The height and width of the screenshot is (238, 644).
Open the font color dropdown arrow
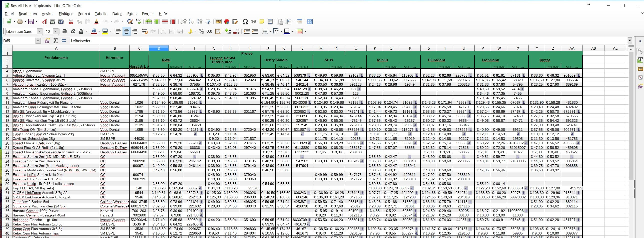pyautogui.click(x=100, y=32)
